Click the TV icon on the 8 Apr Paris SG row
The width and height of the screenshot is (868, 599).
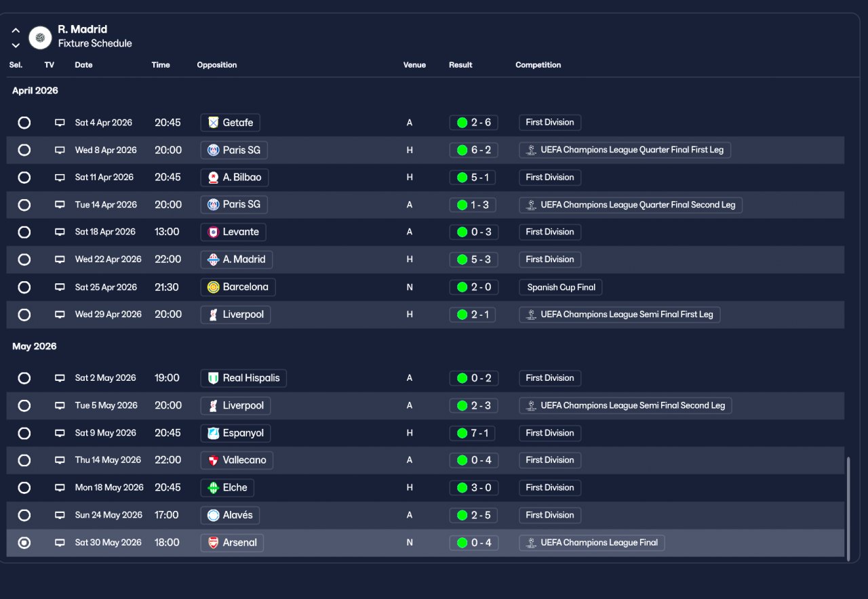(60, 150)
